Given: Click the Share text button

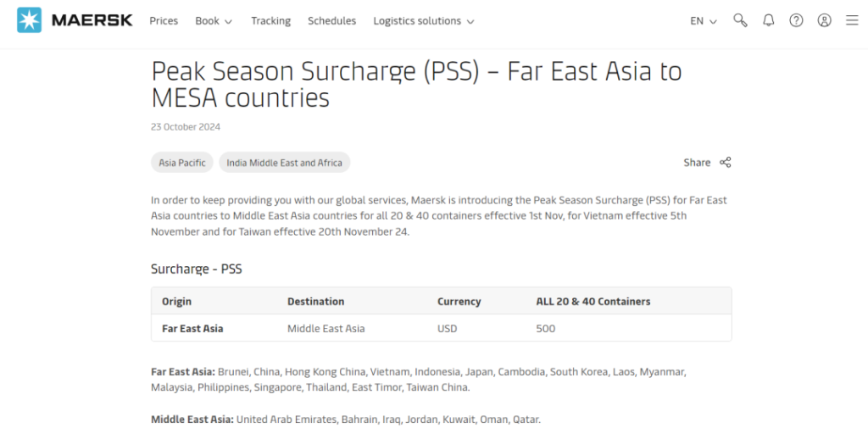Looking at the screenshot, I should point(697,162).
